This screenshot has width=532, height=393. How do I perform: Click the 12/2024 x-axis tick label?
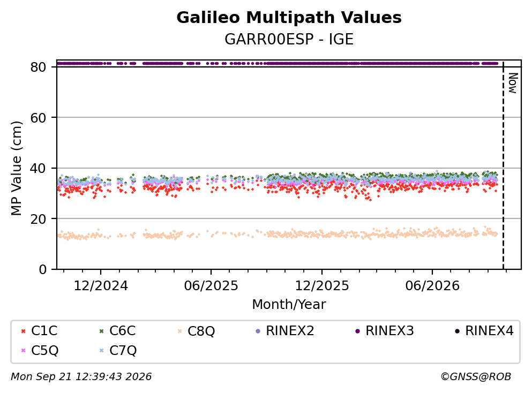101,286
